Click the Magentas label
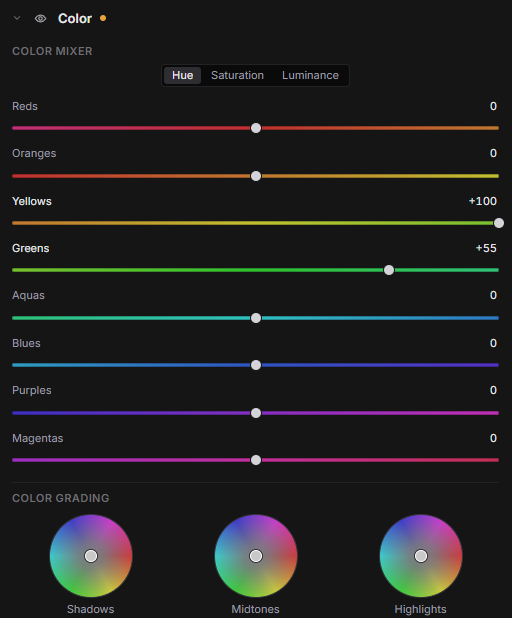Screen dimensions: 512x618 [x=38, y=438]
